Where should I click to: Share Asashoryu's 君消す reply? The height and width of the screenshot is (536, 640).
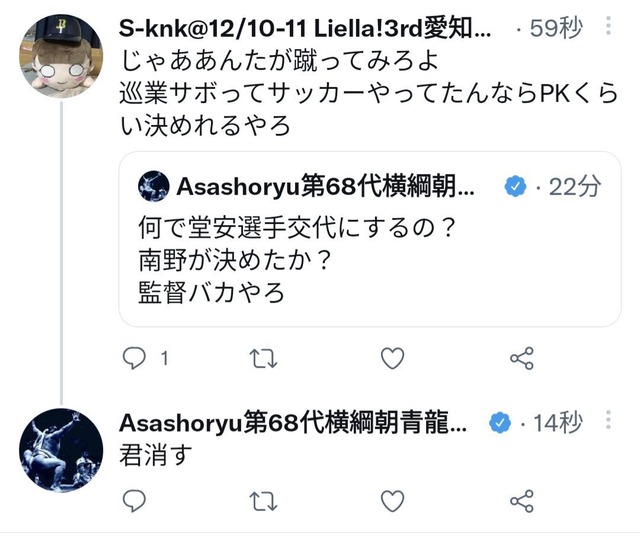click(x=522, y=501)
